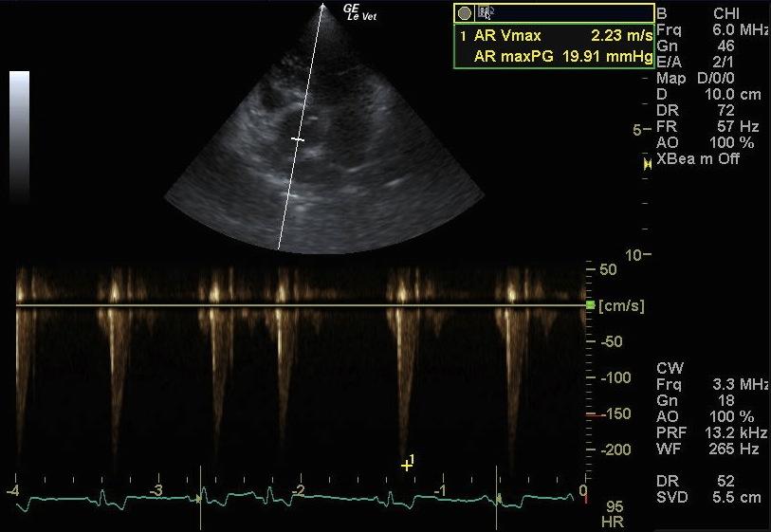This screenshot has width=771, height=532.
Task: Click the -2 second mark on timeline
Action: 300,490
